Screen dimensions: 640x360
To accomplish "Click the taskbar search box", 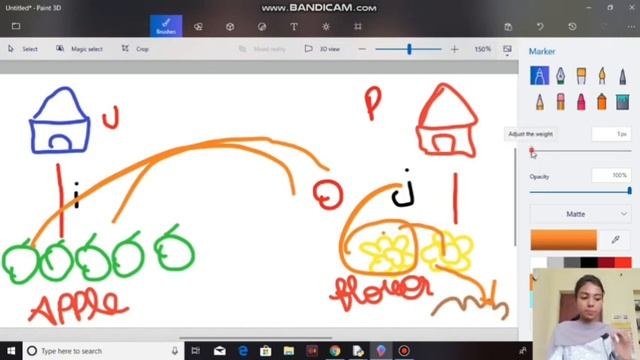I will point(103,351).
